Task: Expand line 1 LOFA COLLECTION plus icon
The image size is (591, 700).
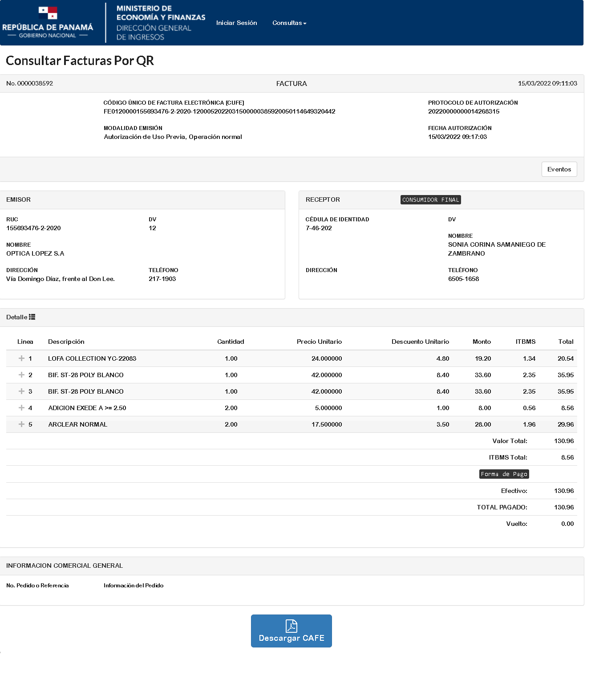Action: [21, 358]
